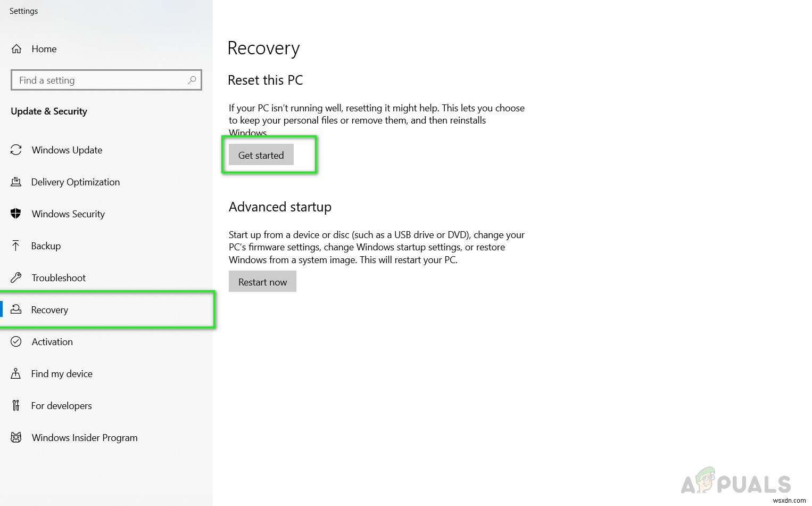
Task: Click the Settings window title text
Action: click(24, 11)
